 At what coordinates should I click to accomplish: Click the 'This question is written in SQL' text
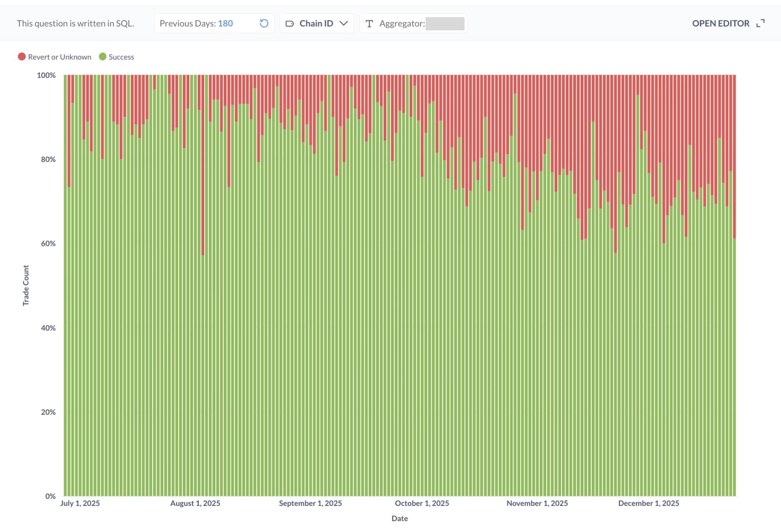click(x=75, y=23)
